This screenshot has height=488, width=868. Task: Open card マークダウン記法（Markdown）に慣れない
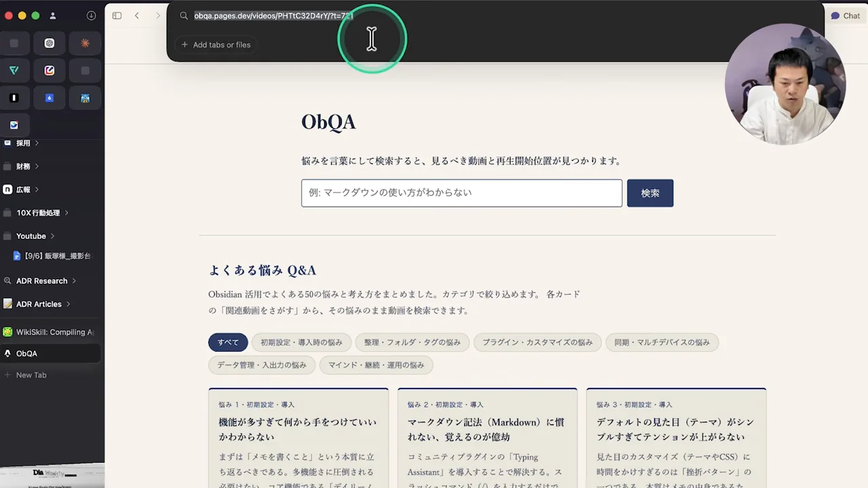point(488,438)
